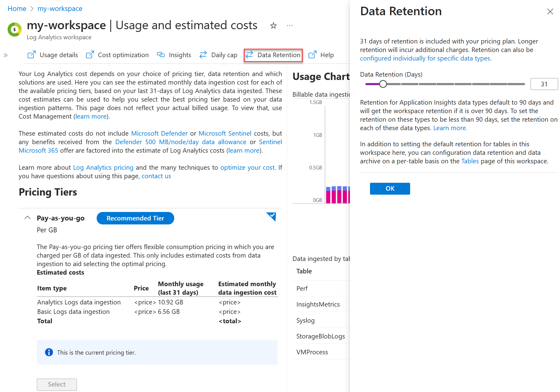Screen dimensions: 560x392
Task: Click the Cost optimization external link icon
Action: tap(90, 55)
